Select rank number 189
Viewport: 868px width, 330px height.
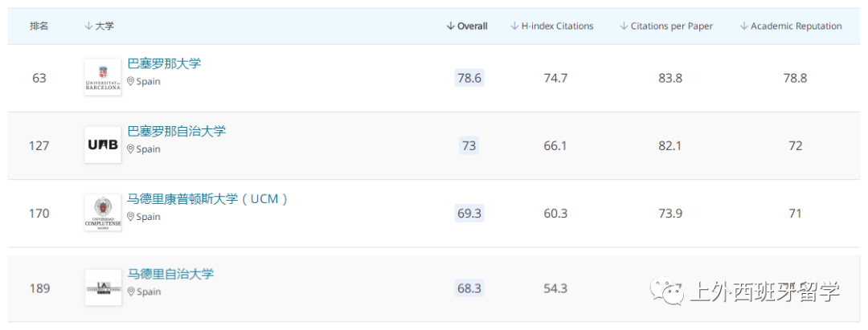39,288
